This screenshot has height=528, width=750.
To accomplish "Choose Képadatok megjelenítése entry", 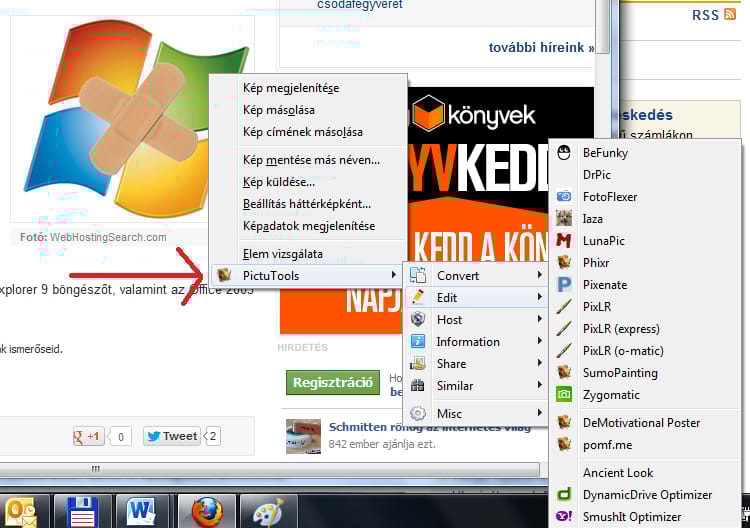I will tap(308, 226).
